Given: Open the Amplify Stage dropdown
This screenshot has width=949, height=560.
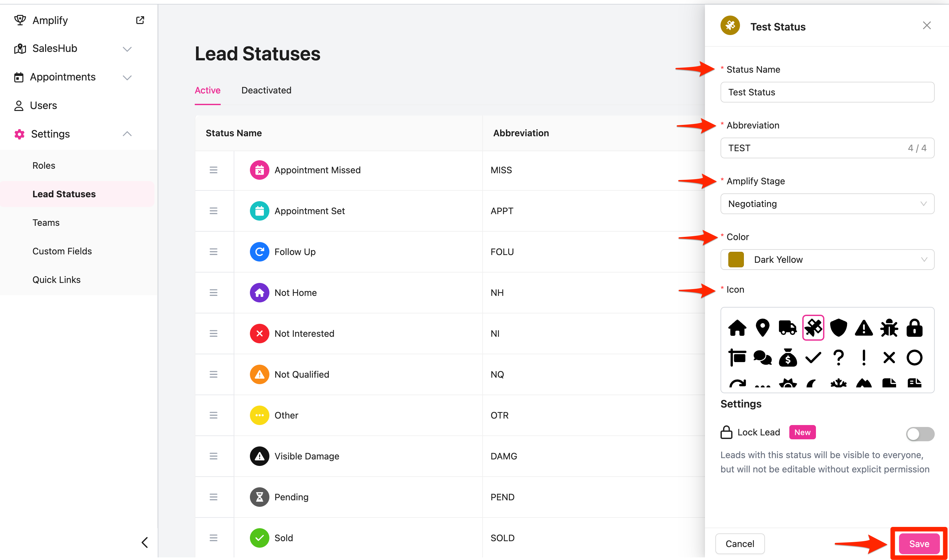Looking at the screenshot, I should pos(827,204).
